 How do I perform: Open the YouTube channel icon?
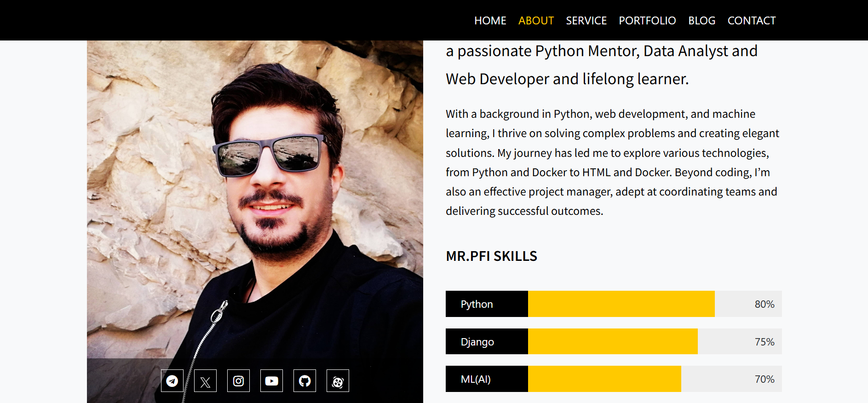[x=271, y=381]
